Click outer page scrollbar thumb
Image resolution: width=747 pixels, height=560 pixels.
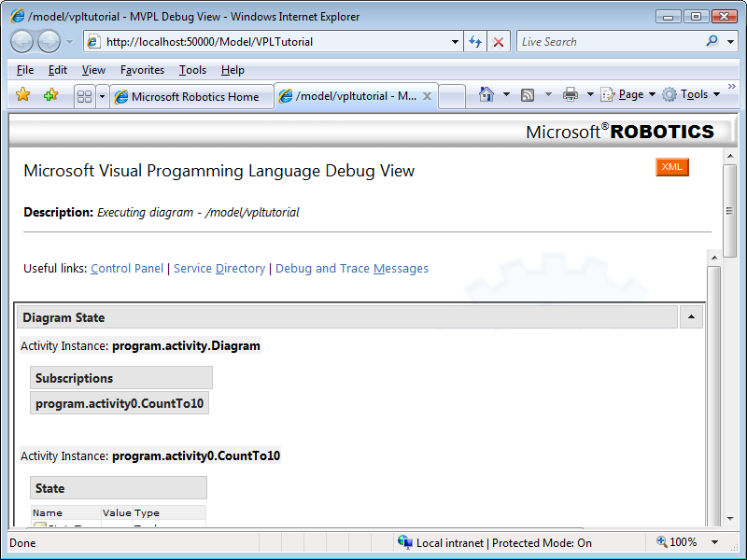(730, 211)
